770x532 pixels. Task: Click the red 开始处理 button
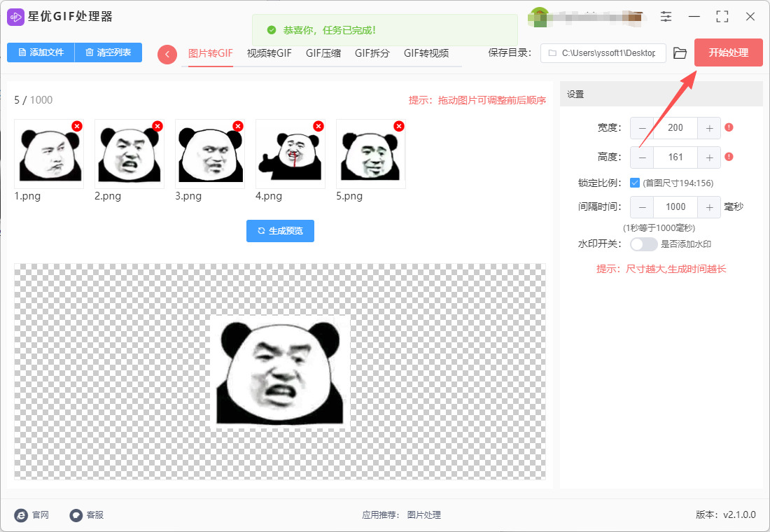pos(728,52)
